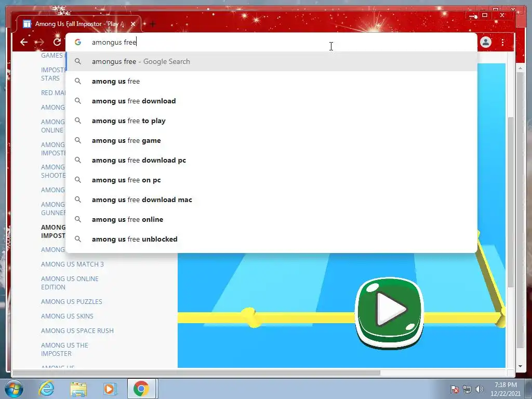The image size is (532, 399).
Task: Pick 'among us free on pc' suggestion
Action: pyautogui.click(x=271, y=180)
